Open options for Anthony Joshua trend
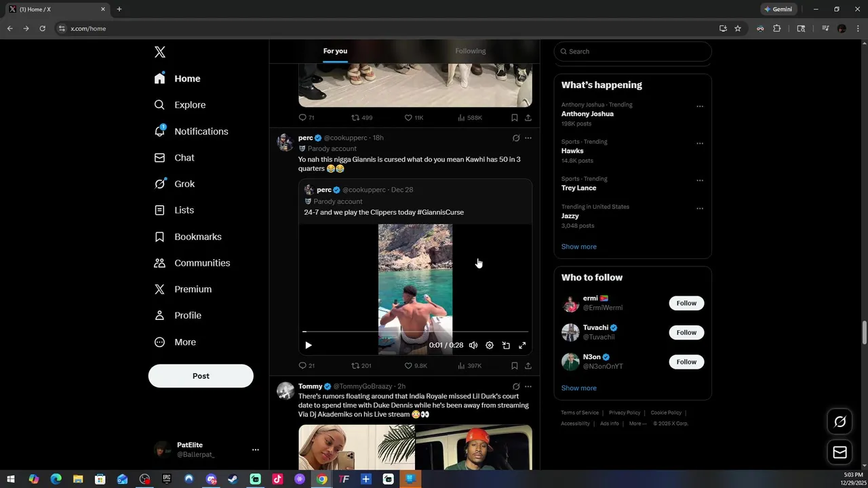 pyautogui.click(x=700, y=106)
